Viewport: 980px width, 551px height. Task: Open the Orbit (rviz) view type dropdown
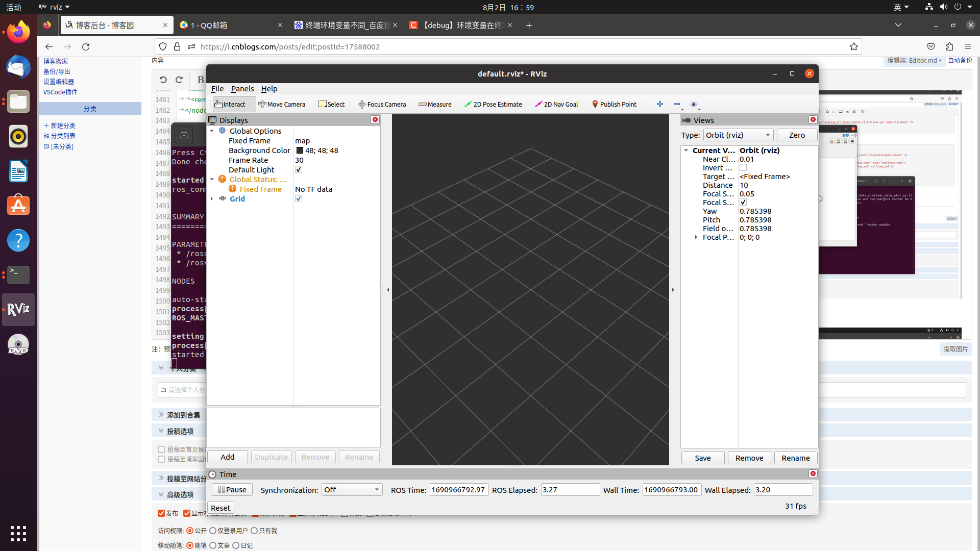[738, 135]
